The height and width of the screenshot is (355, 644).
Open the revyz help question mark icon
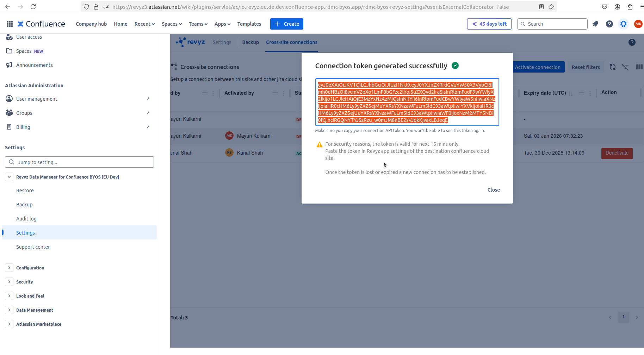632,42
